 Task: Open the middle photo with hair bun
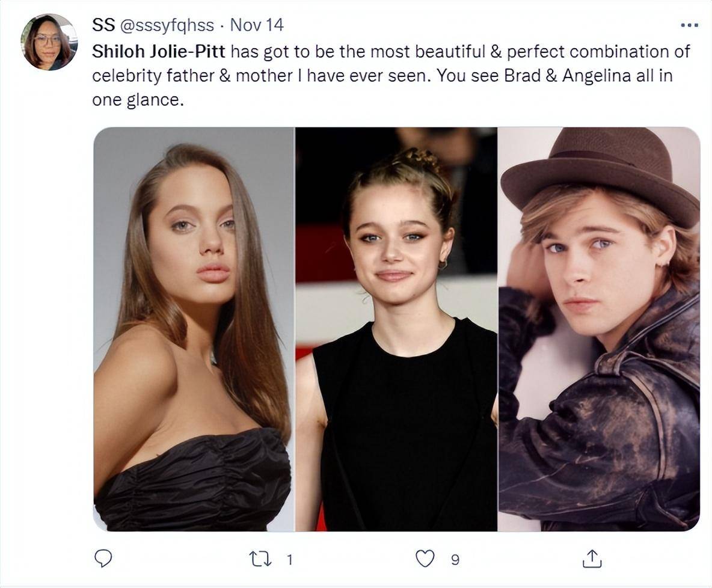pos(396,329)
